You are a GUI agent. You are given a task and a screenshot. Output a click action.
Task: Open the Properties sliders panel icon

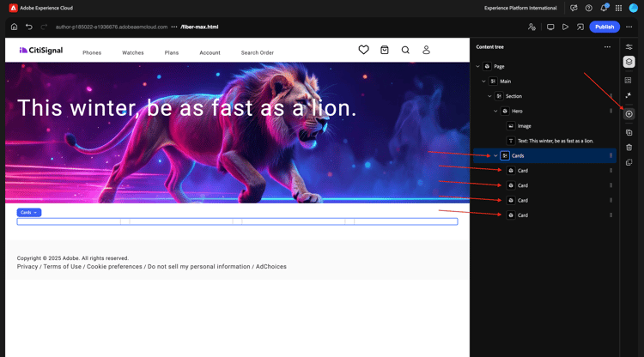(629, 47)
